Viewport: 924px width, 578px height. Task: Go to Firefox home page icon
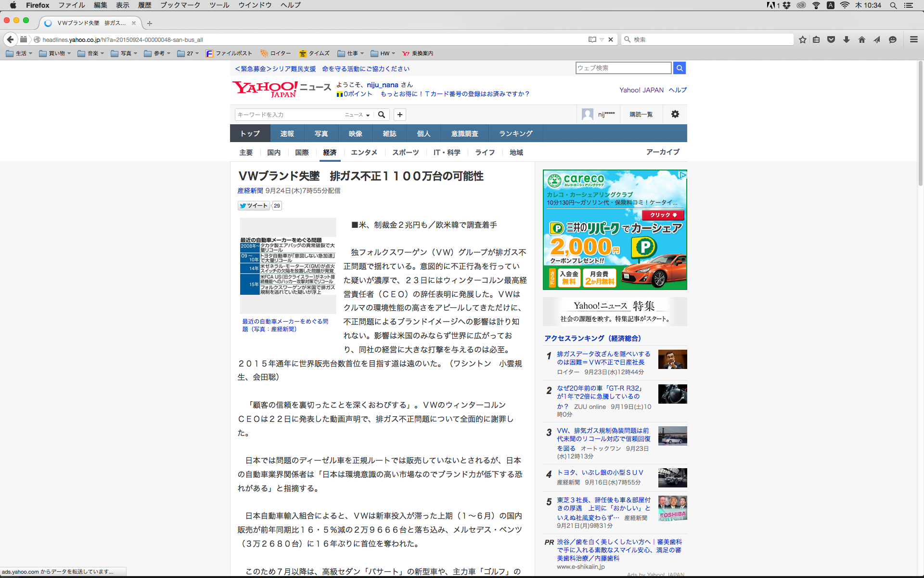[x=862, y=39]
